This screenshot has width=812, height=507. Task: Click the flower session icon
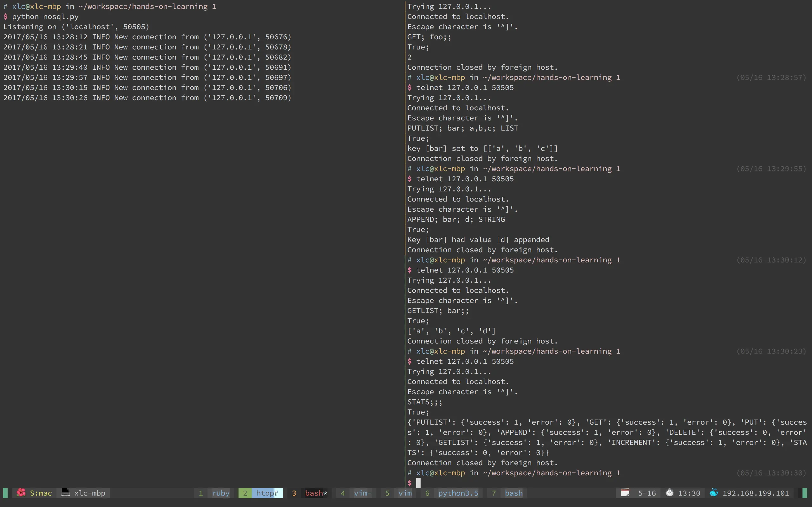point(21,492)
